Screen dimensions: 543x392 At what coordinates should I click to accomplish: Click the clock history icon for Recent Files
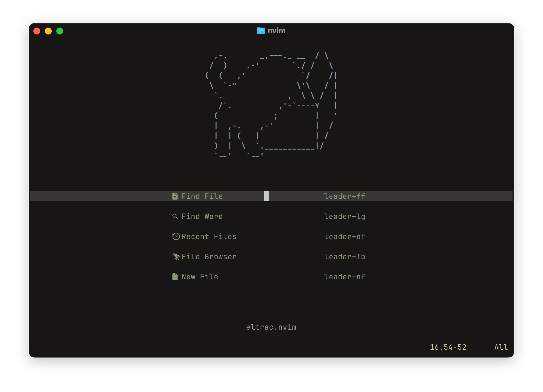click(x=176, y=237)
